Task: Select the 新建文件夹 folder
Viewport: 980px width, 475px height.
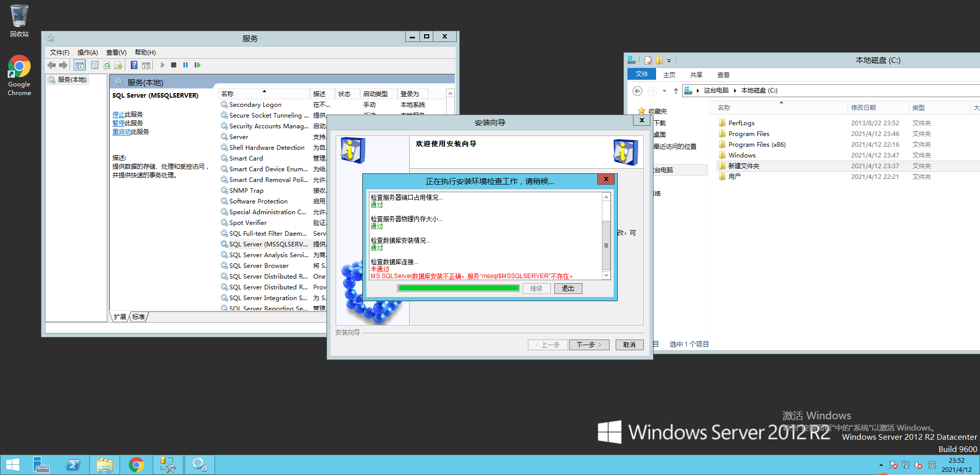Action: pyautogui.click(x=743, y=166)
